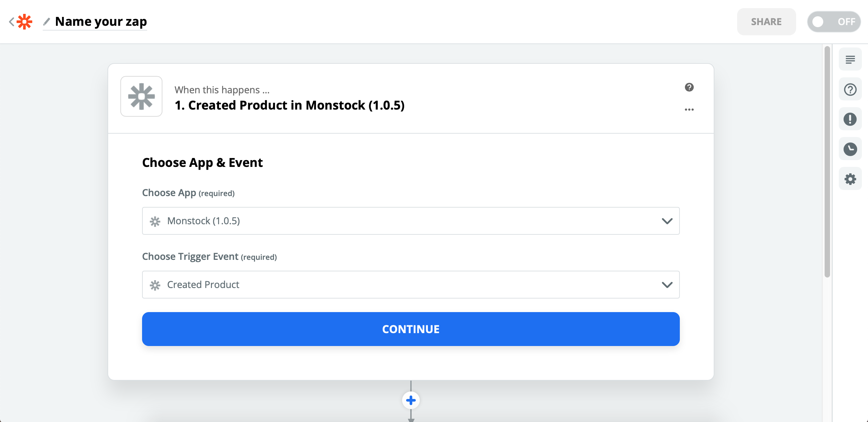Add a step with the plus button
868x422 pixels.
click(x=411, y=400)
